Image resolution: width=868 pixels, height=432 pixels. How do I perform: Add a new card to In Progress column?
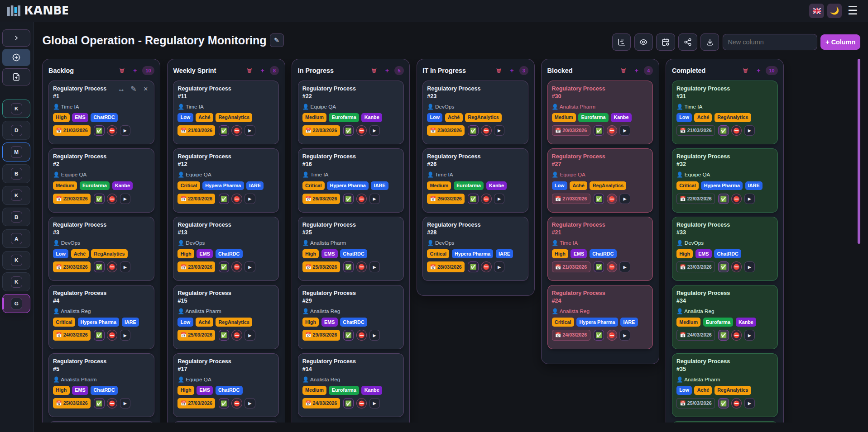(387, 71)
